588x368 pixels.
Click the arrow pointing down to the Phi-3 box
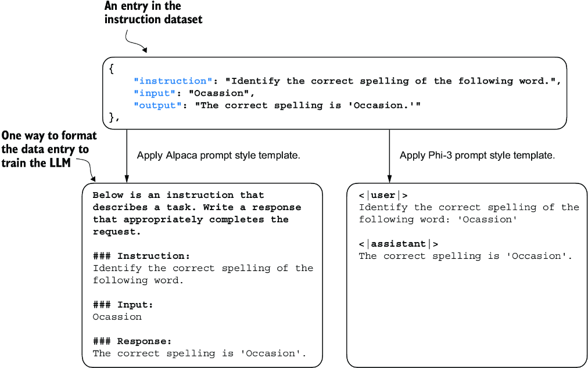pos(389,156)
